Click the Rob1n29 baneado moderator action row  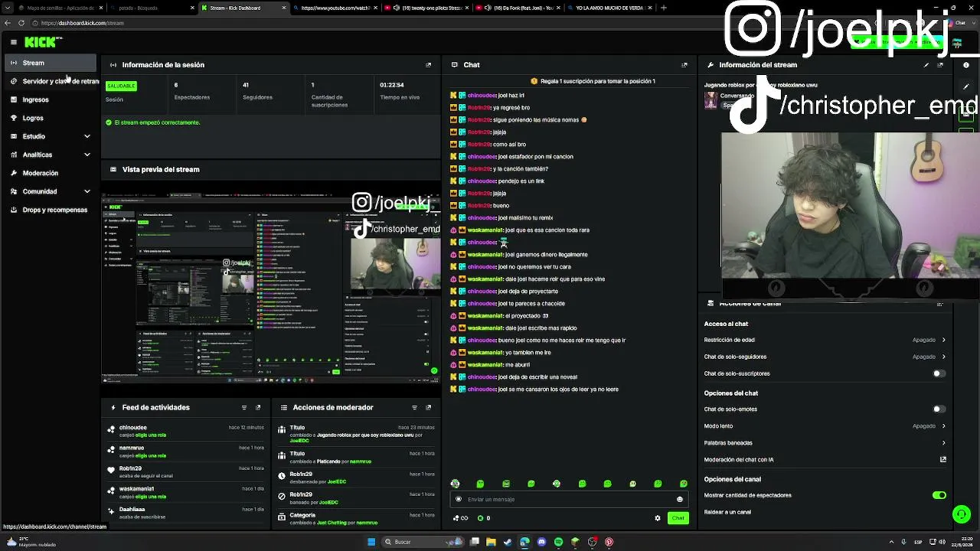click(354, 498)
